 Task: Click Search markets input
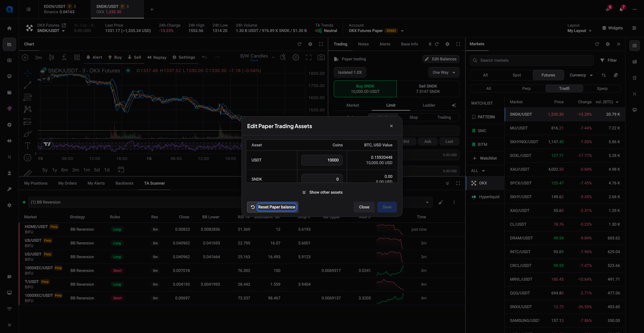pyautogui.click(x=531, y=60)
